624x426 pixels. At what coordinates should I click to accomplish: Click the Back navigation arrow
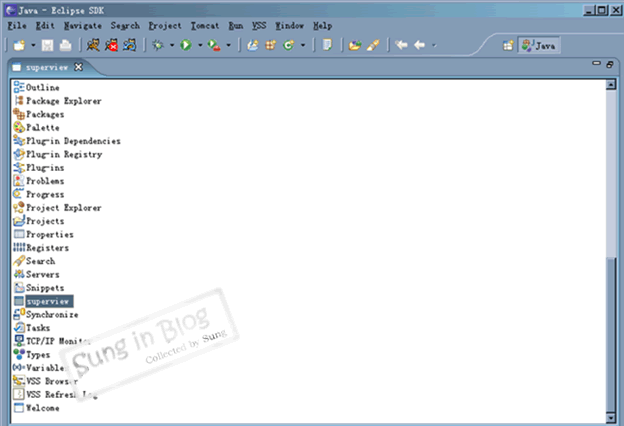(419, 45)
